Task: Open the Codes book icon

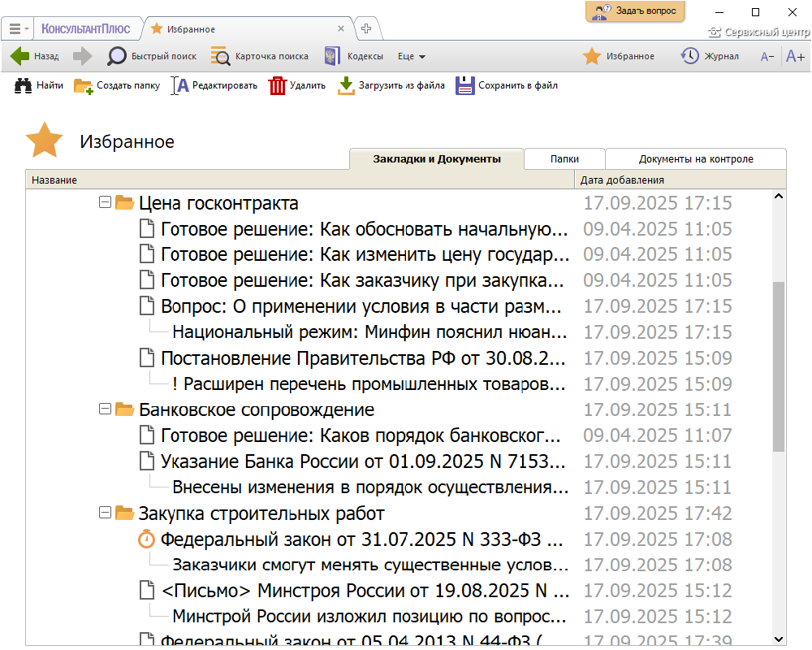Action: point(331,56)
